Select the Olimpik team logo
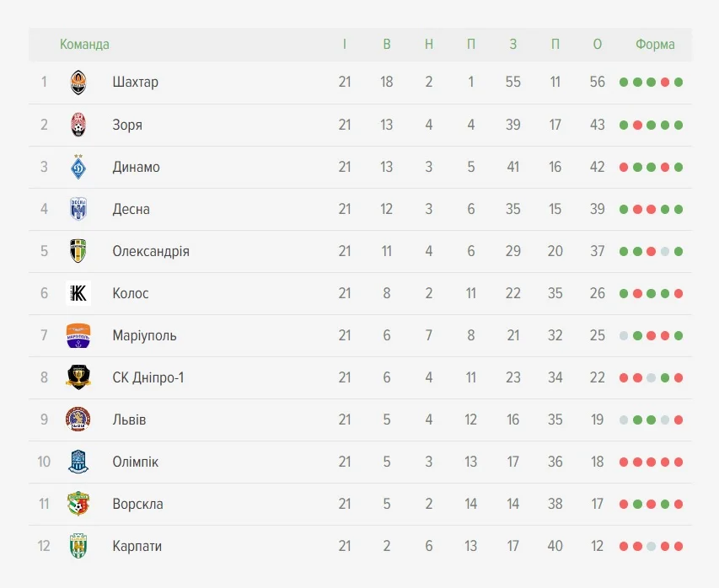This screenshot has height=588, width=719. [78, 462]
